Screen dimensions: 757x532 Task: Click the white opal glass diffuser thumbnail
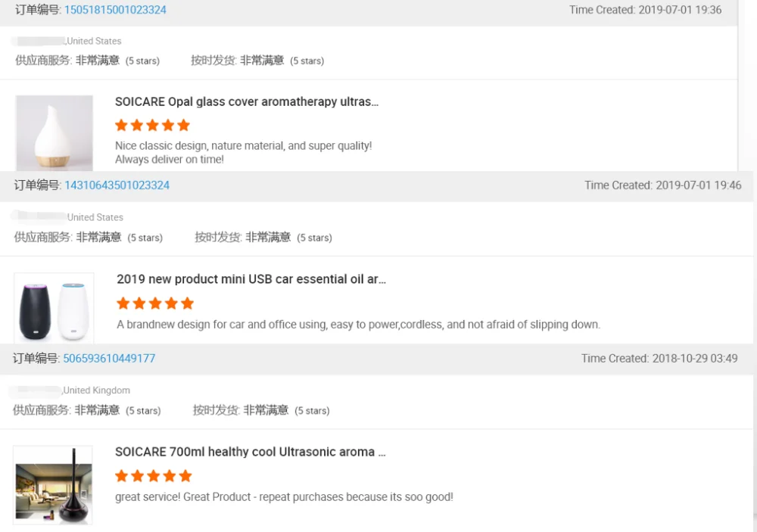55,132
